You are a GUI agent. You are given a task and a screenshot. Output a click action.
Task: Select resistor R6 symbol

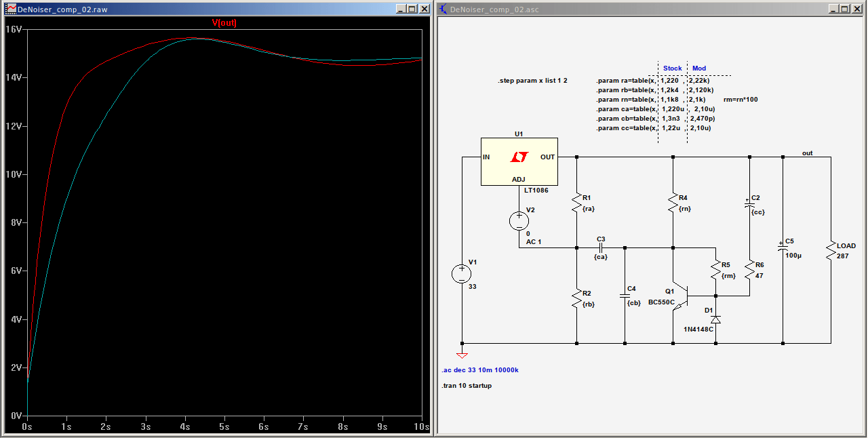[749, 271]
